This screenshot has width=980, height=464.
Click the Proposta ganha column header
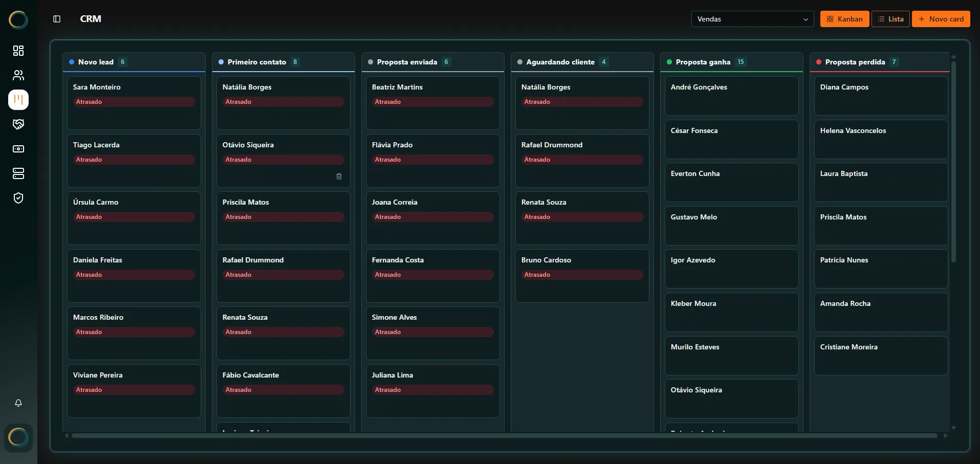(732, 62)
